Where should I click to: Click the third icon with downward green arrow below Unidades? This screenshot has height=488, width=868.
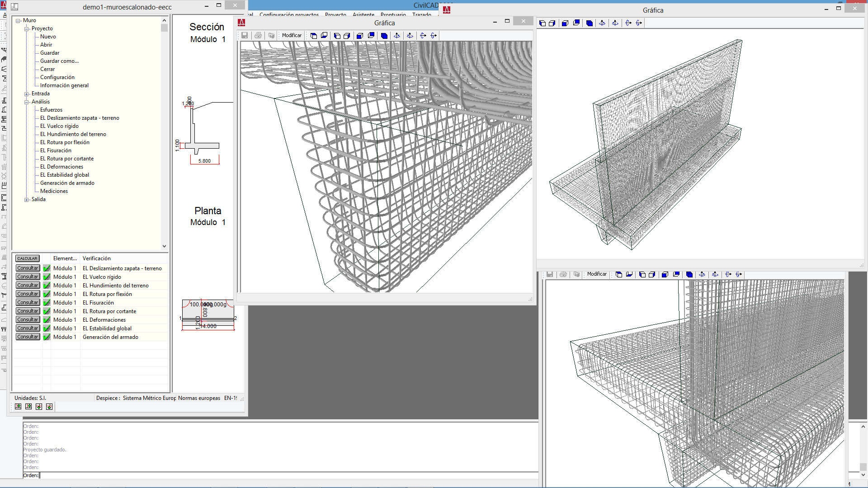coord(39,407)
